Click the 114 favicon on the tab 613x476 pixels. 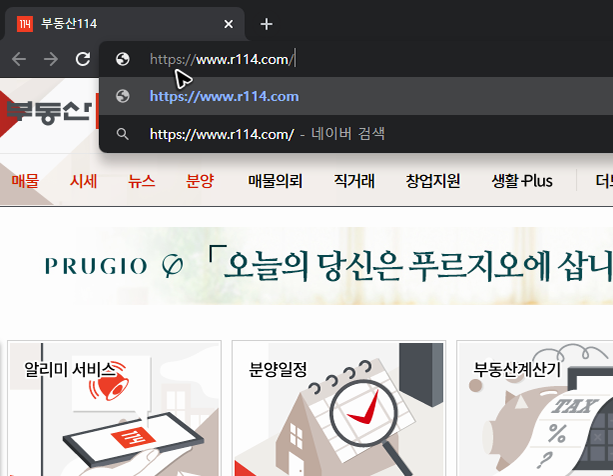pyautogui.click(x=25, y=24)
